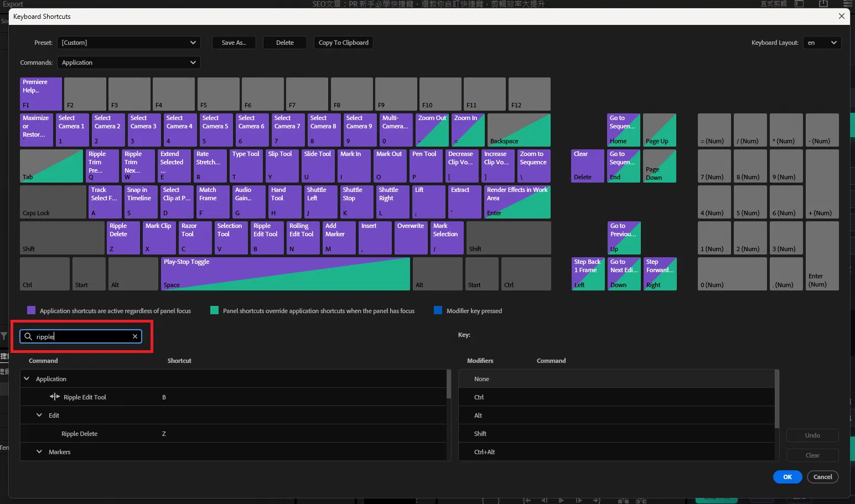Open the Keyboard Layout dropdown
The image size is (855, 504).
822,43
